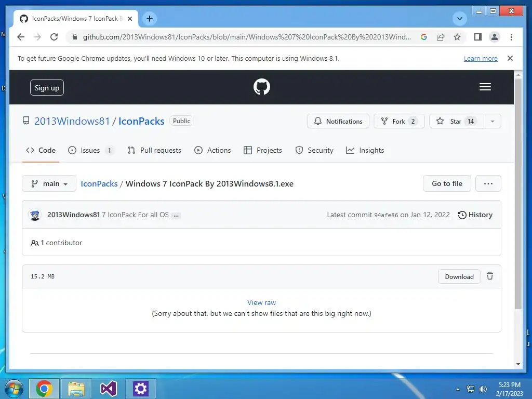Click the padlock site info icon
Image resolution: width=532 pixels, height=399 pixels.
75,37
